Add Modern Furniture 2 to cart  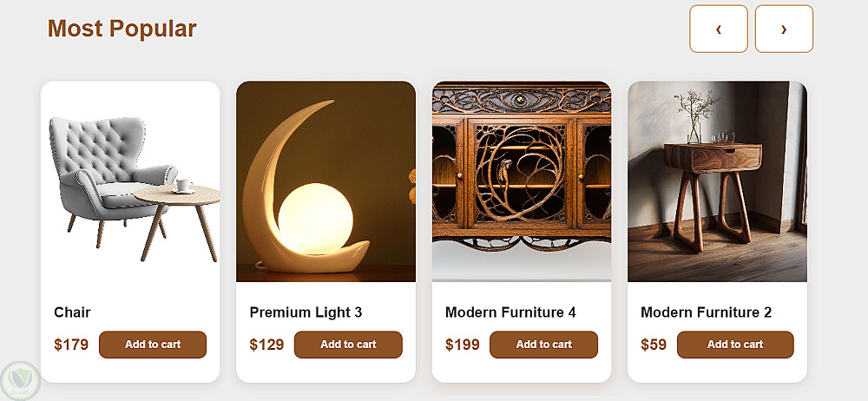point(735,345)
